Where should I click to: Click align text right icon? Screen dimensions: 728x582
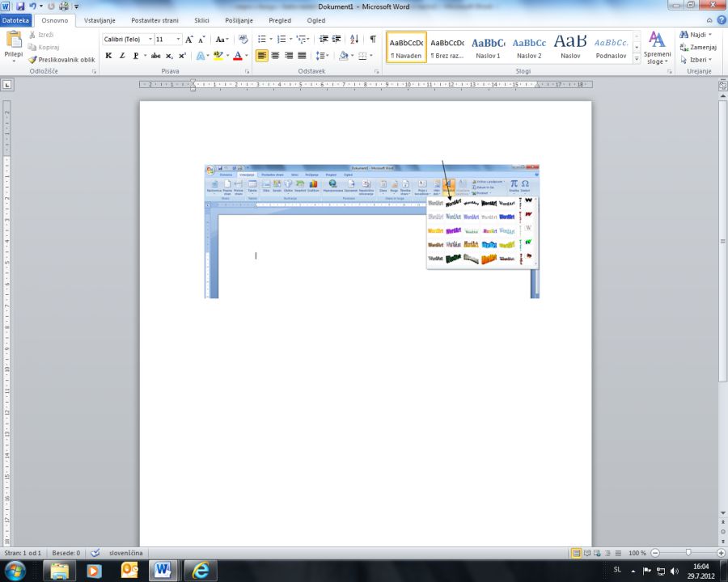point(289,56)
